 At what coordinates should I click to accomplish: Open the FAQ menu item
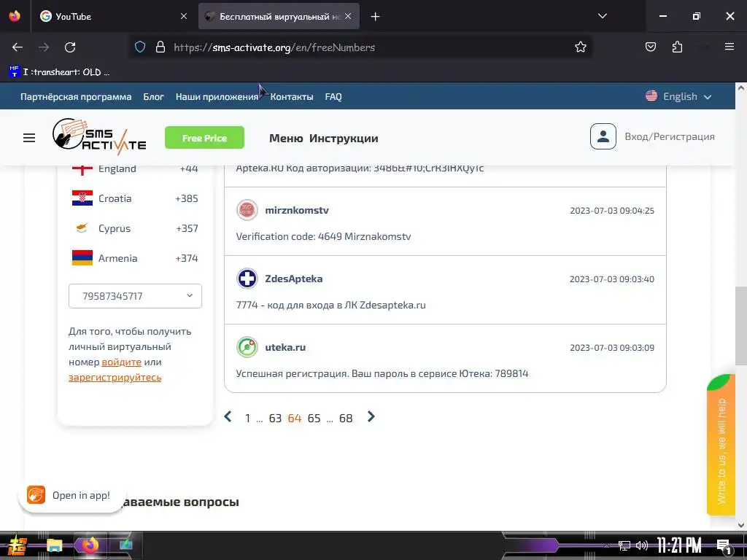pyautogui.click(x=333, y=97)
